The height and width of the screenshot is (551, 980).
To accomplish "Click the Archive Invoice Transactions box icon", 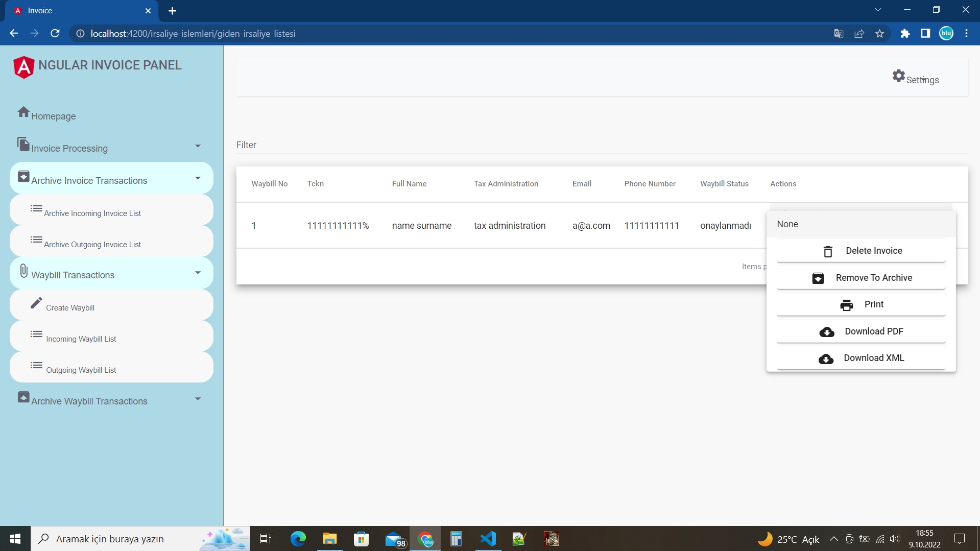I will click(23, 176).
